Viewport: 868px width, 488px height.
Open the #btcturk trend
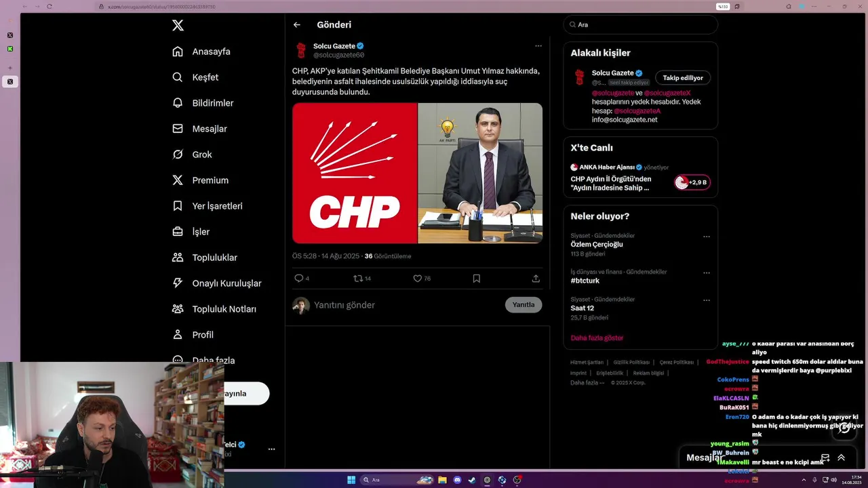click(585, 281)
